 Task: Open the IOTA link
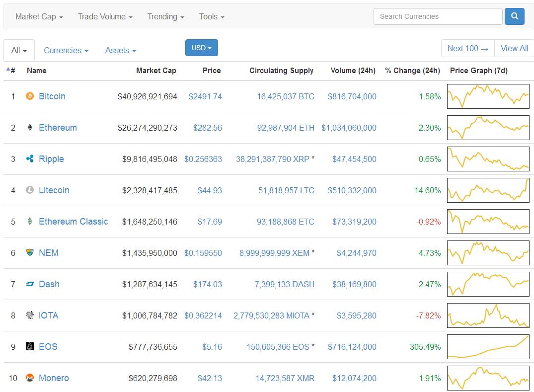[x=48, y=315]
